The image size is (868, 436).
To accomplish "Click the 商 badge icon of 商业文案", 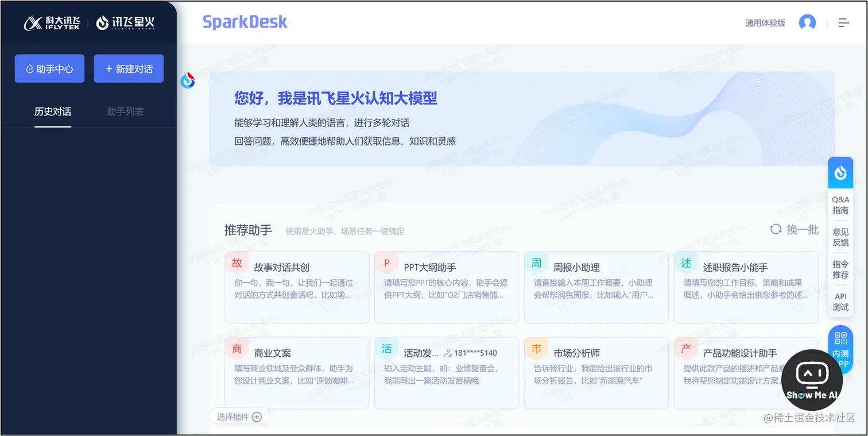I will tap(237, 349).
